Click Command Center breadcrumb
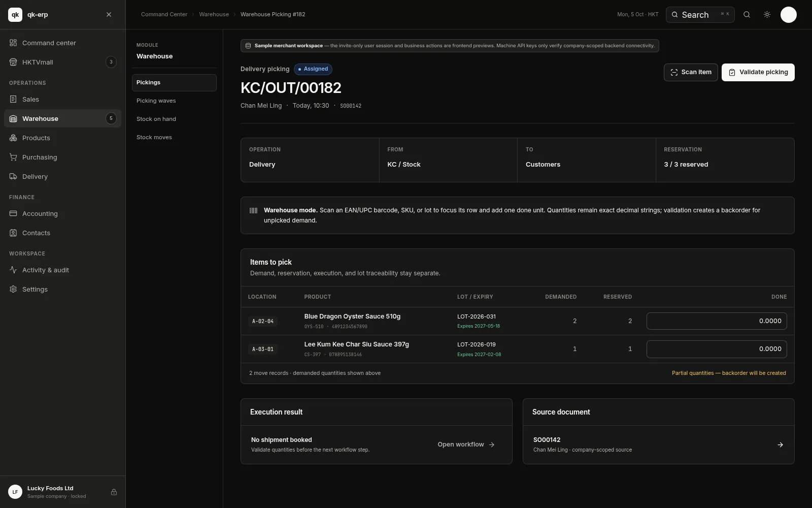This screenshot has width=812, height=508. [x=164, y=14]
